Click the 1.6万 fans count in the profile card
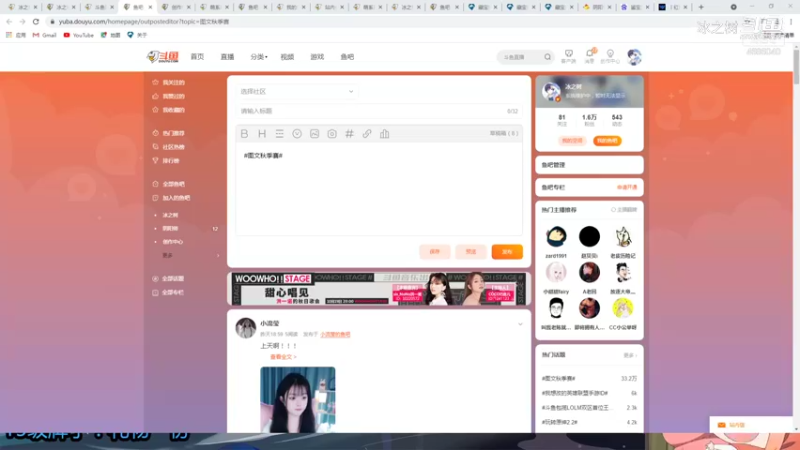Image resolution: width=800 pixels, height=450 pixels. click(x=589, y=120)
